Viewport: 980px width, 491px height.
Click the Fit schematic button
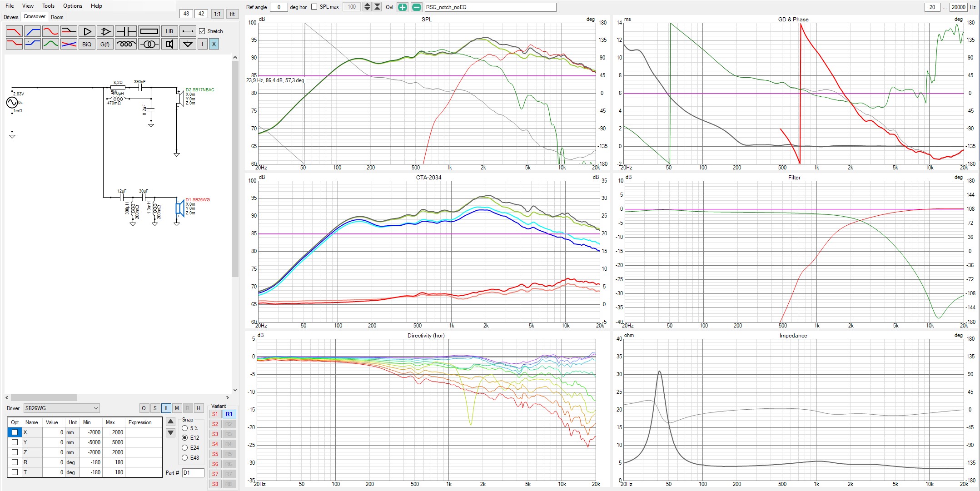pyautogui.click(x=232, y=14)
